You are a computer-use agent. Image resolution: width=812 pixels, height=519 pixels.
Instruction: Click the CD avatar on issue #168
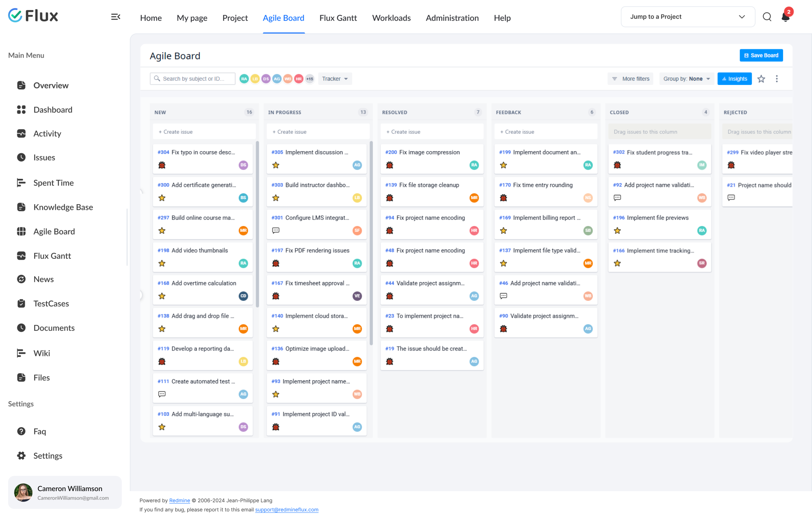tap(243, 296)
